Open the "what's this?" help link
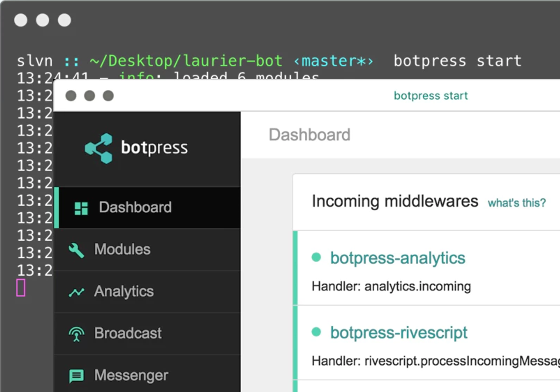The height and width of the screenshot is (392, 560). click(x=517, y=203)
